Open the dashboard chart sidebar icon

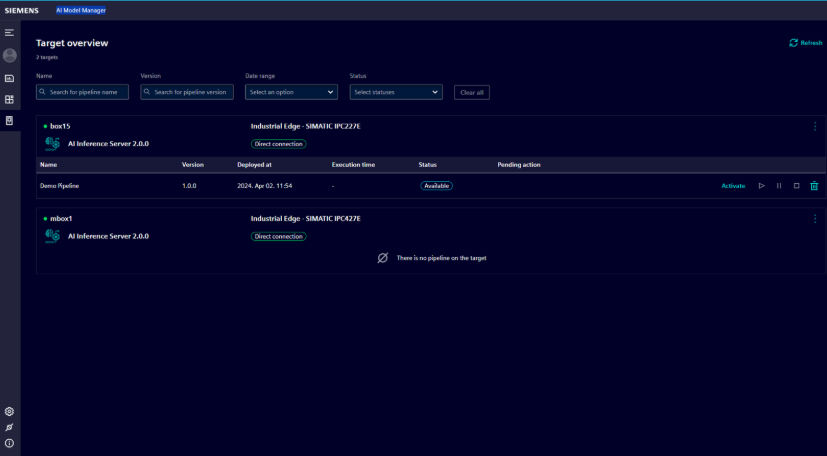9,78
